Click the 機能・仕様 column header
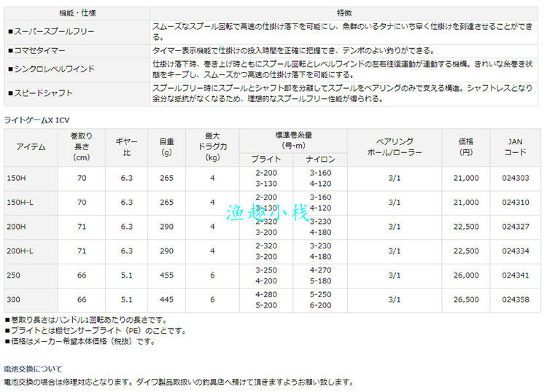 click(77, 13)
